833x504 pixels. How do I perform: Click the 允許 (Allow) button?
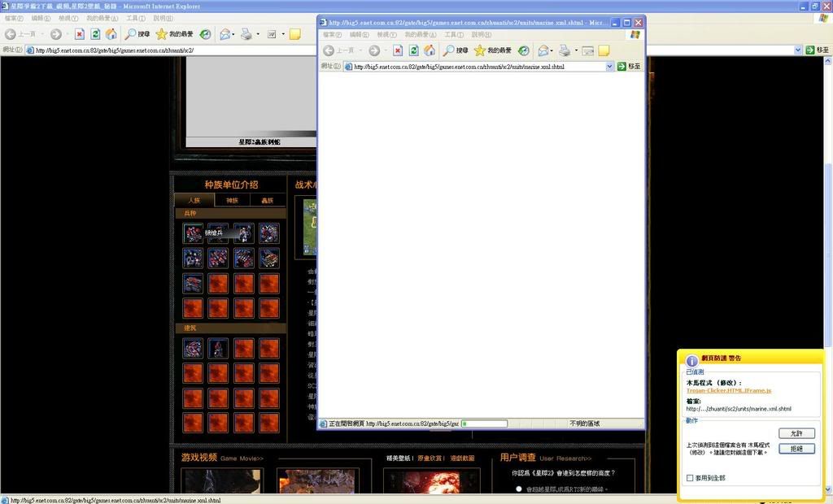796,433
